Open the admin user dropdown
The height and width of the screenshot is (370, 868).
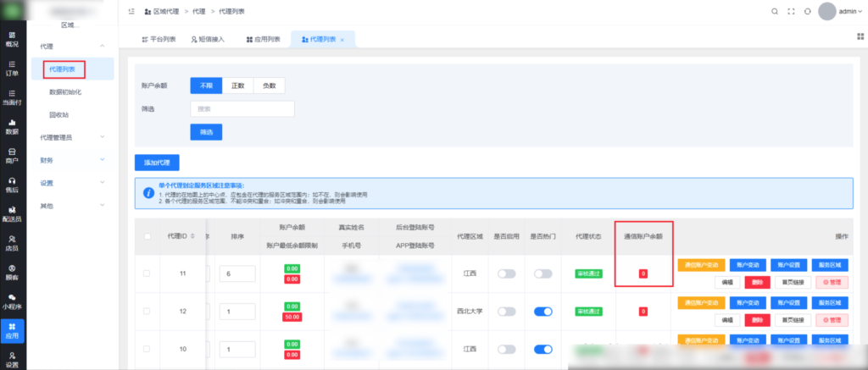coord(851,11)
